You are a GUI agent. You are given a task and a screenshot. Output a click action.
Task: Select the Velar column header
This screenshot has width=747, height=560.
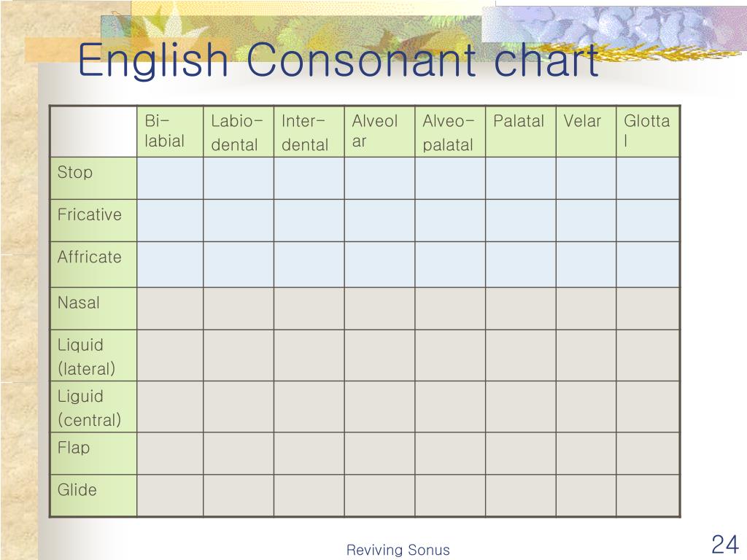point(586,131)
